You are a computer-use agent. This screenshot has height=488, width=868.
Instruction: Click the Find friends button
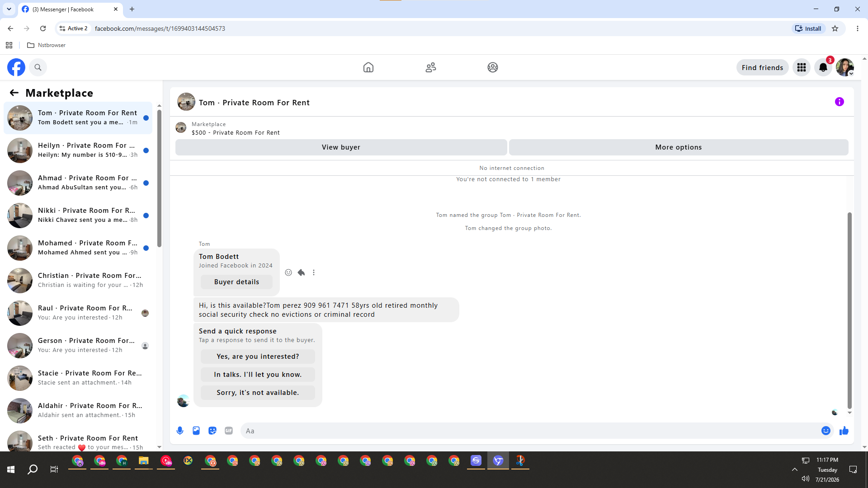[762, 67]
